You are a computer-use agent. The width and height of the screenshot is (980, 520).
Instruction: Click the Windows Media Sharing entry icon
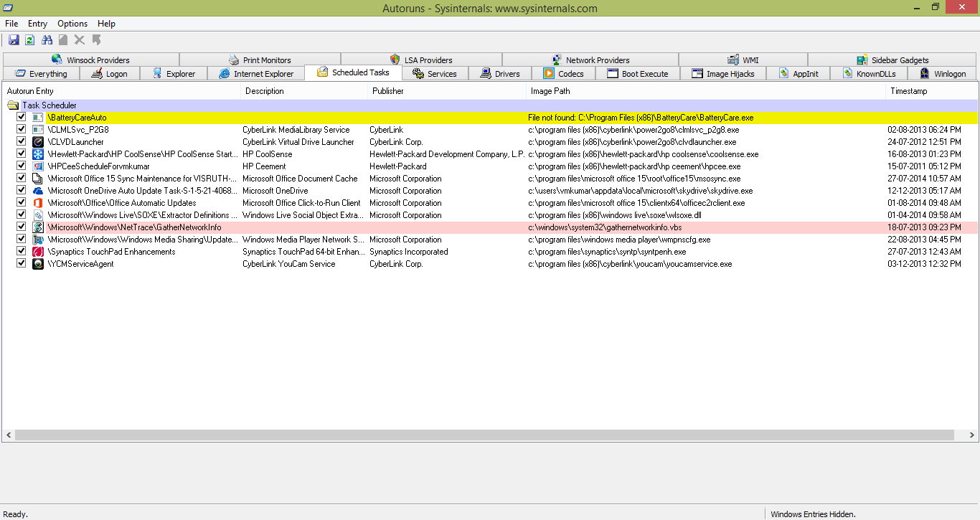click(38, 240)
